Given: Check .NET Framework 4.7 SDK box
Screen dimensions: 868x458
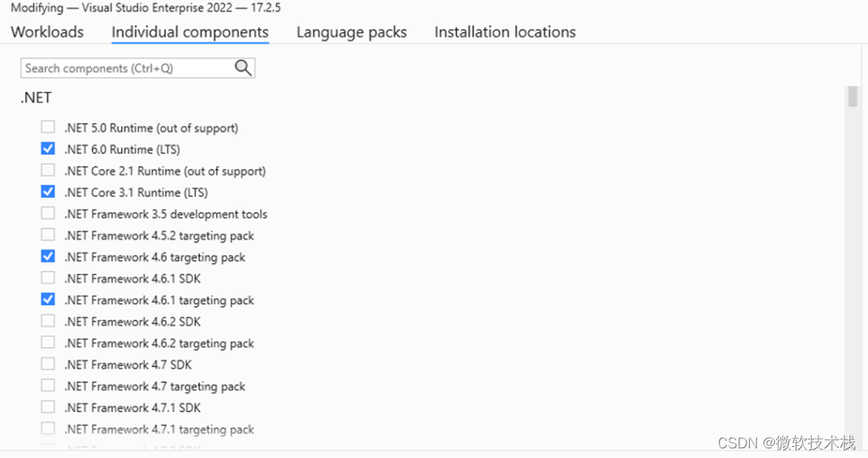Looking at the screenshot, I should (48, 365).
